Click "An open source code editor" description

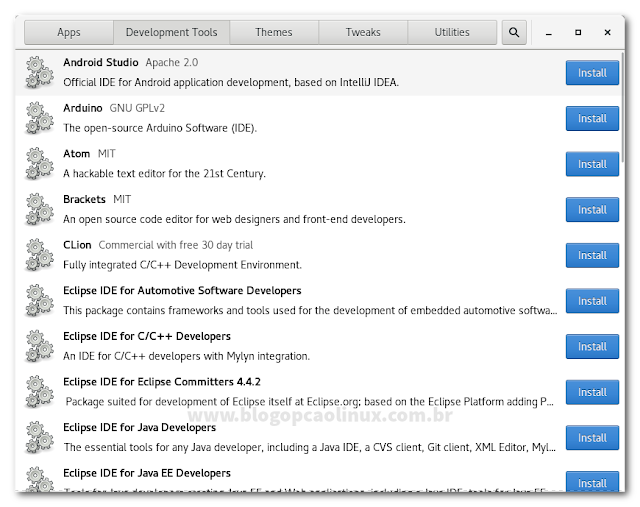coord(234,220)
